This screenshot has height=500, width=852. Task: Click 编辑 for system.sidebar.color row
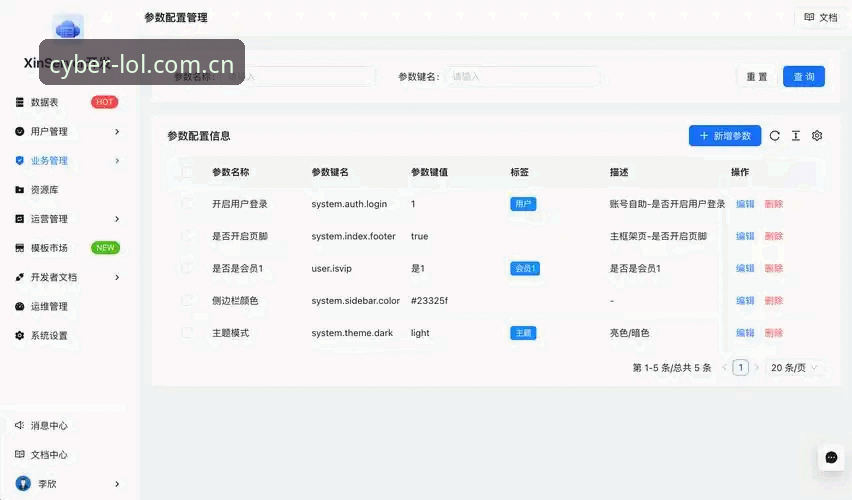(x=745, y=301)
